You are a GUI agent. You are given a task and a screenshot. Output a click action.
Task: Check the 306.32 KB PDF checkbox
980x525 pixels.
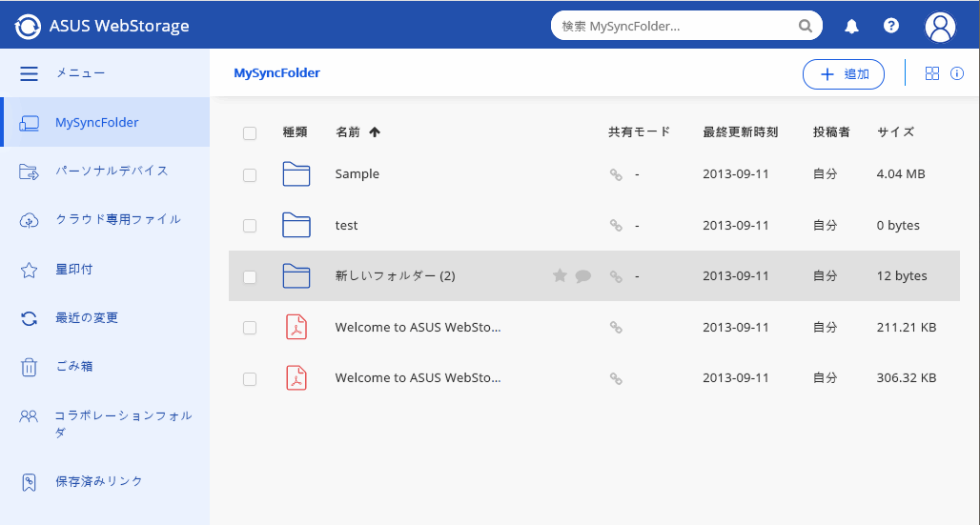coord(250,379)
